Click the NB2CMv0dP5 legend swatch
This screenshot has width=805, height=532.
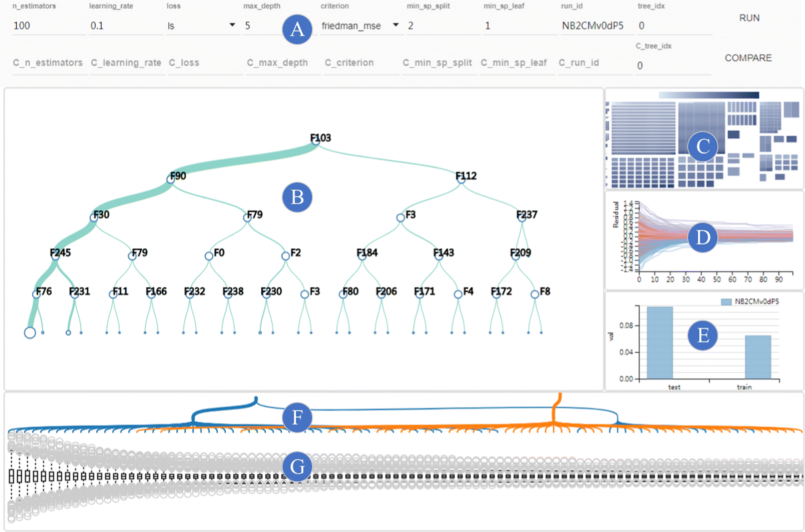click(726, 302)
